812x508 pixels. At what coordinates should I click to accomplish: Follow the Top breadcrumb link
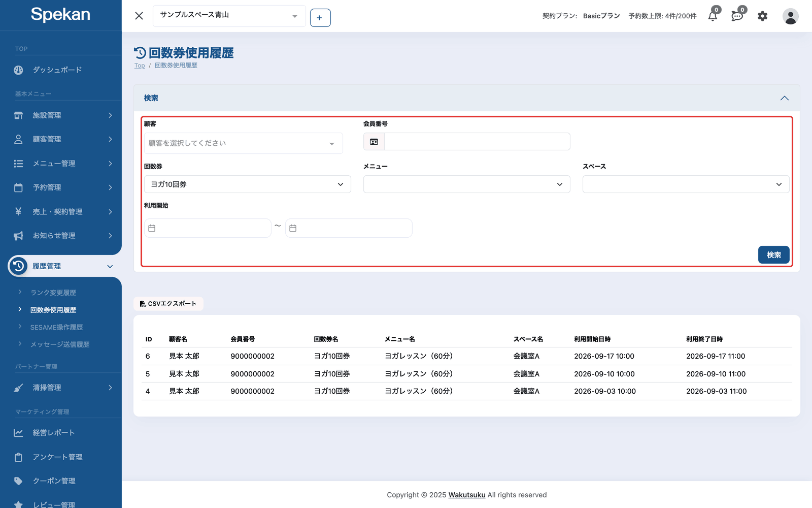pos(140,66)
